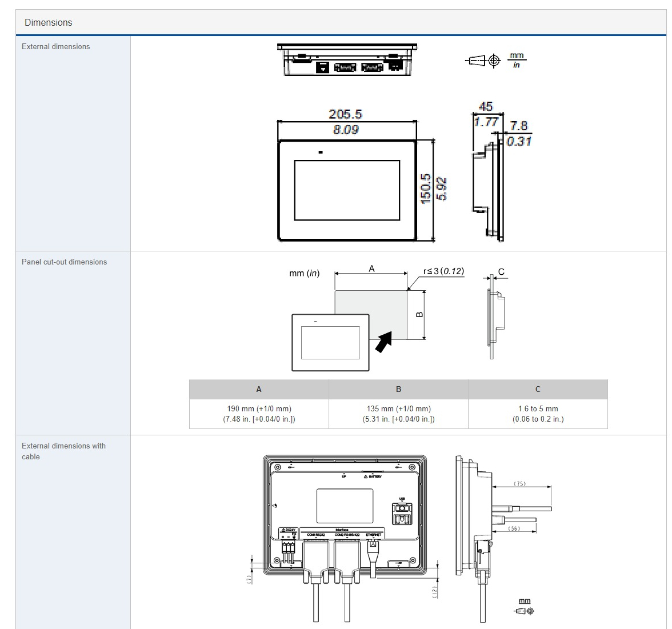Viewport: 672px width, 629px height.
Task: Click the 190 mm table cell
Action: pos(259,414)
